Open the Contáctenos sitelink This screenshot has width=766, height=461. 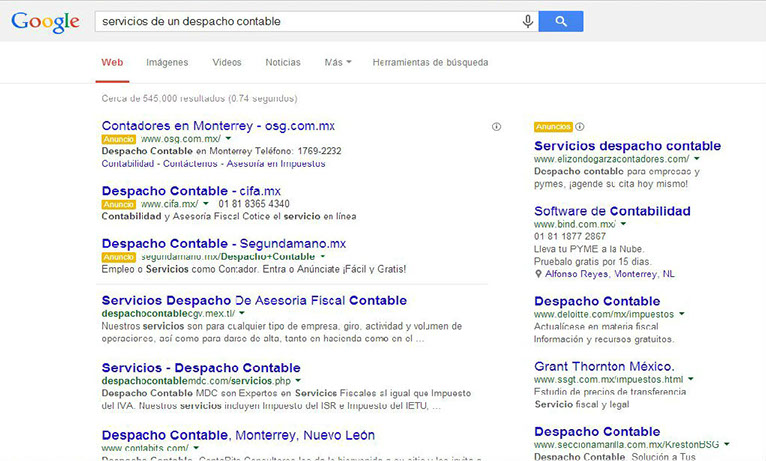click(190, 164)
